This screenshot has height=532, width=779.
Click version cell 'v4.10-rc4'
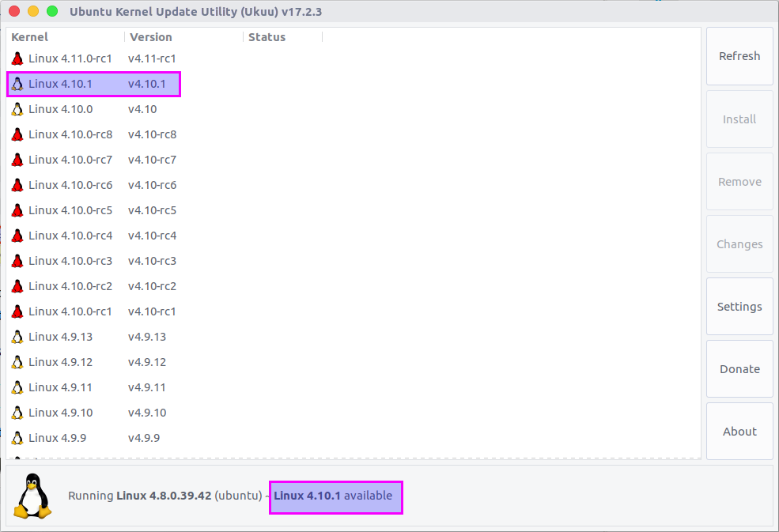[152, 236]
